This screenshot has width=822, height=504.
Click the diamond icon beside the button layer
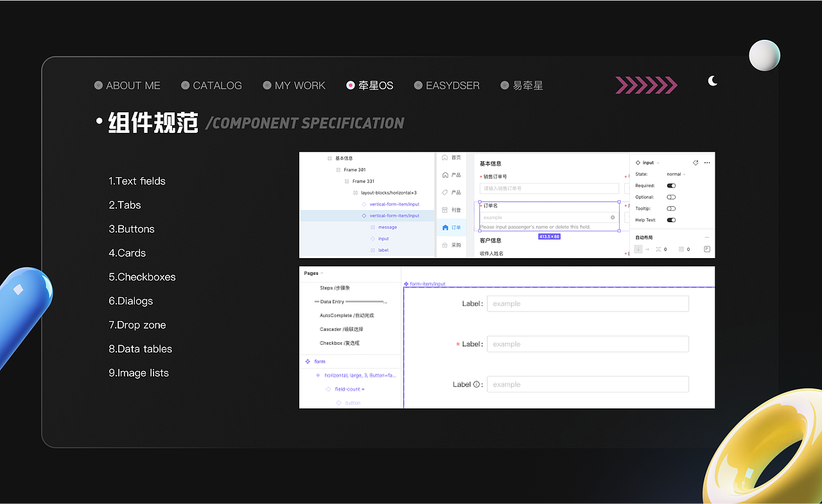pyautogui.click(x=338, y=403)
